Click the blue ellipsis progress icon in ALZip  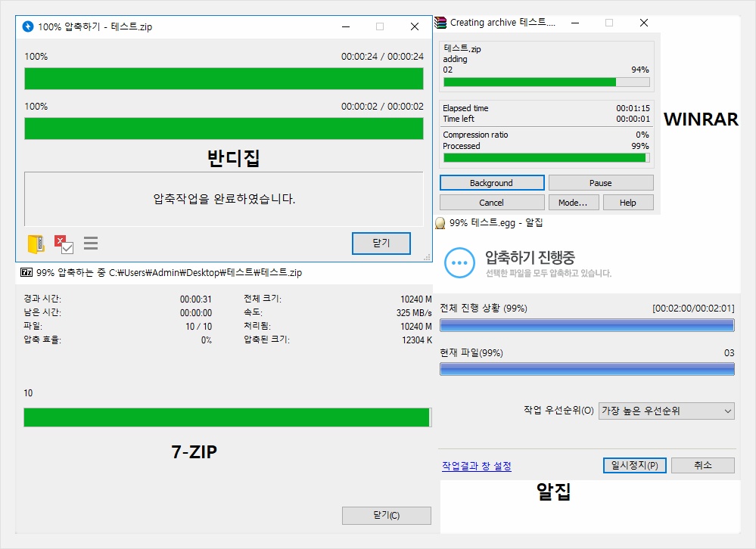point(459,263)
